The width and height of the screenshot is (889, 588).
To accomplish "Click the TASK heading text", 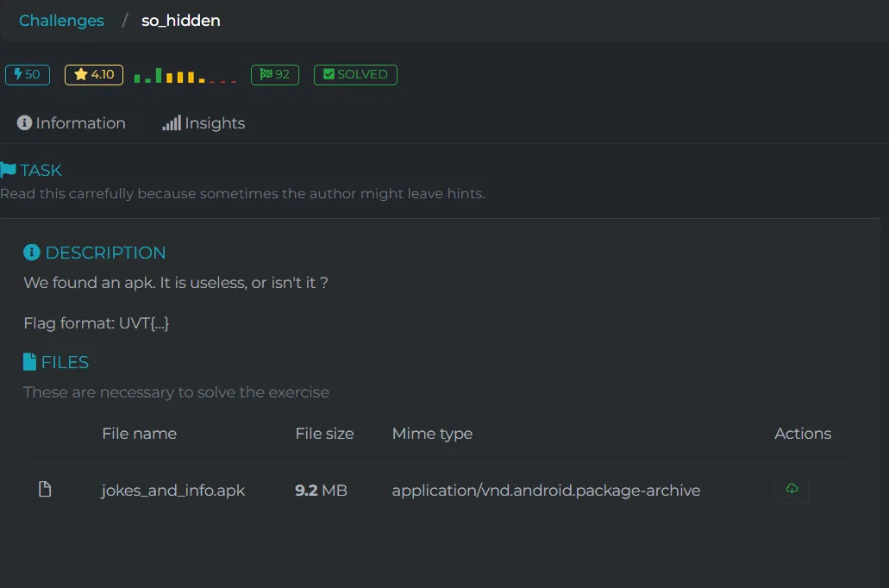I will pos(41,170).
